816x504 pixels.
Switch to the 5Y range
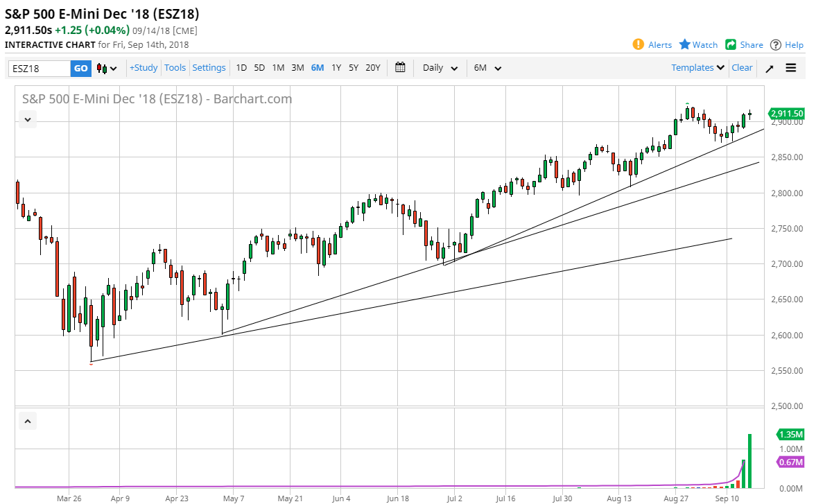click(354, 67)
